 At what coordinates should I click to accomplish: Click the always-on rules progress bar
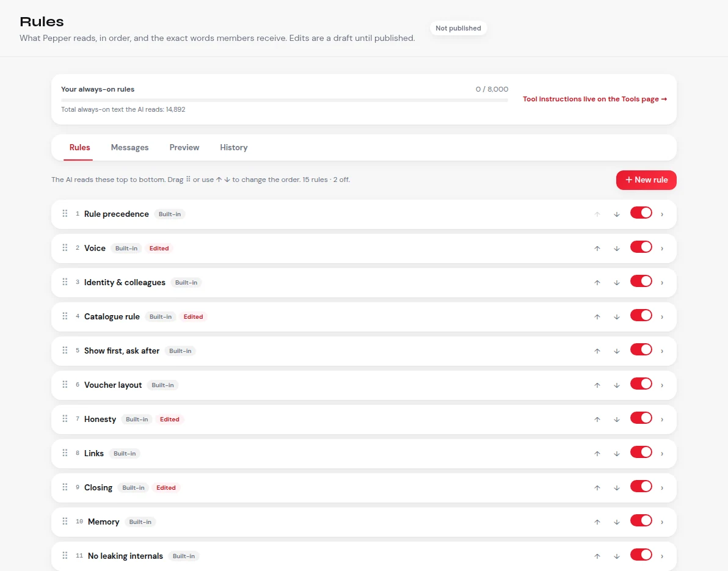pyautogui.click(x=285, y=100)
